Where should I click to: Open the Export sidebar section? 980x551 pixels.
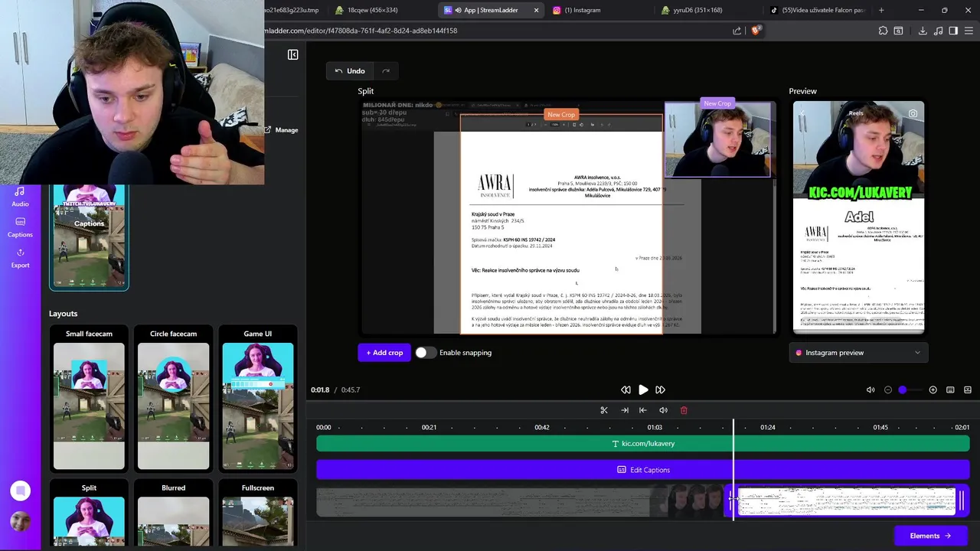click(20, 259)
